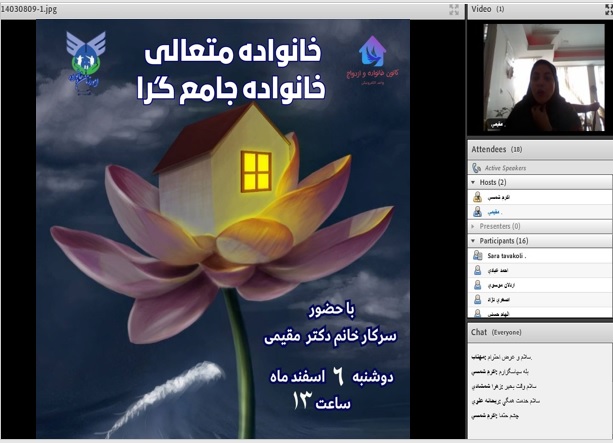Select participant اردلان موسوی

[540, 285]
